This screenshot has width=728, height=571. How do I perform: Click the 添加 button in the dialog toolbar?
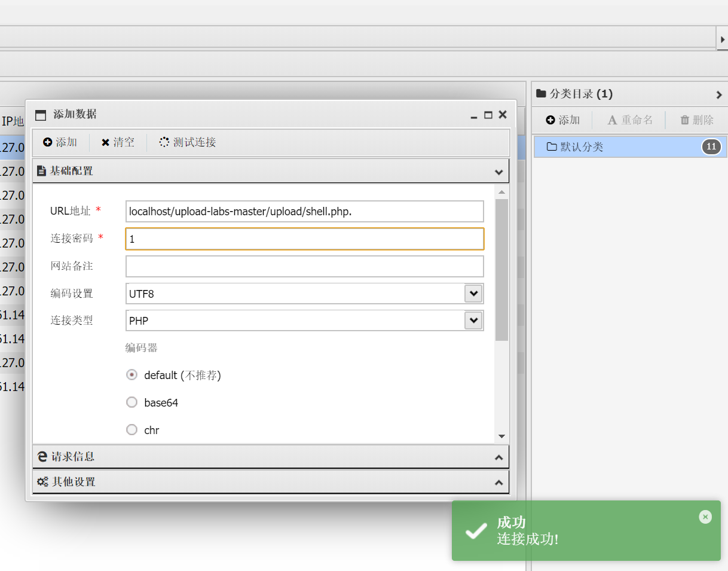point(60,142)
